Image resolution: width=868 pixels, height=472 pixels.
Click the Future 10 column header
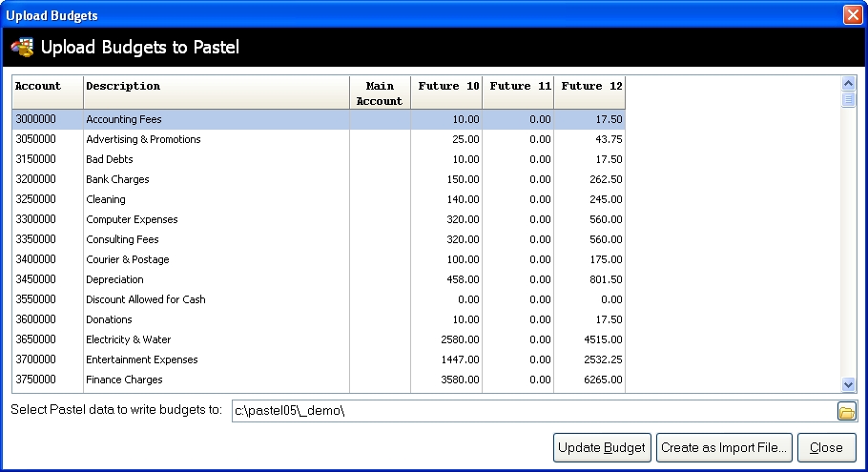point(446,92)
